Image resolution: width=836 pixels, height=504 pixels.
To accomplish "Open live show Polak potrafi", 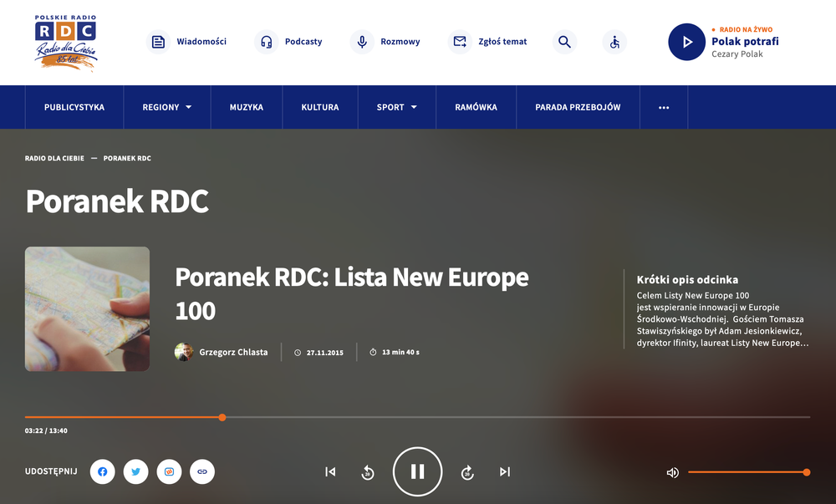I will (745, 42).
